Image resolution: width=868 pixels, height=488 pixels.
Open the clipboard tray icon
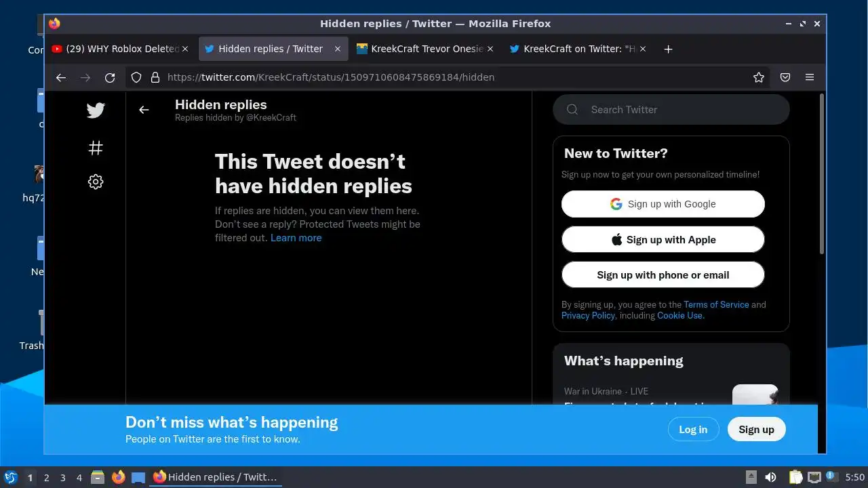pos(795,477)
